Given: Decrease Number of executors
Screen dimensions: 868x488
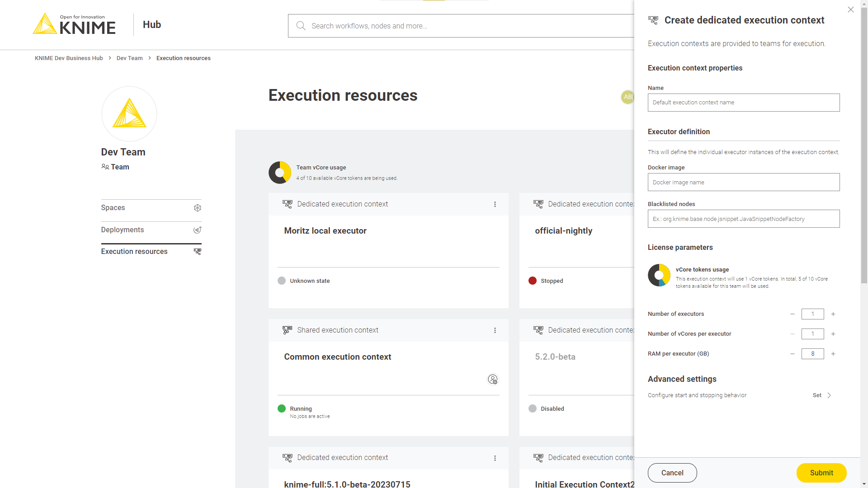Looking at the screenshot, I should point(793,314).
